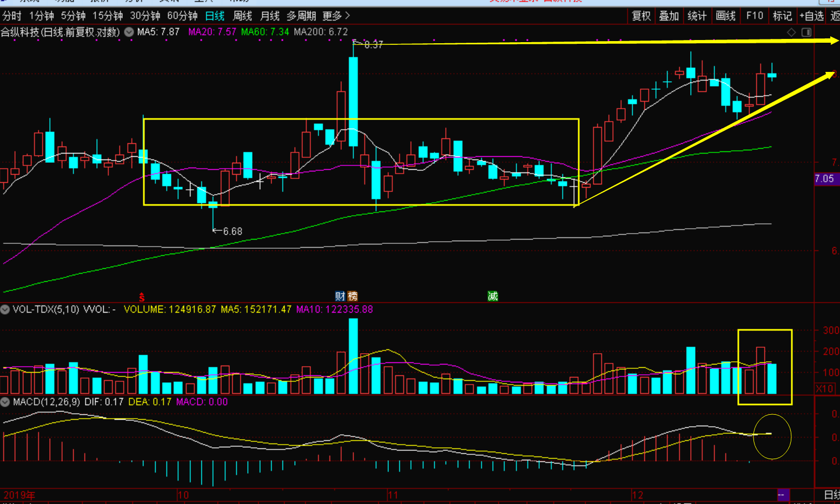Expand the 更多 periods list
This screenshot has height=504, width=840.
[336, 16]
